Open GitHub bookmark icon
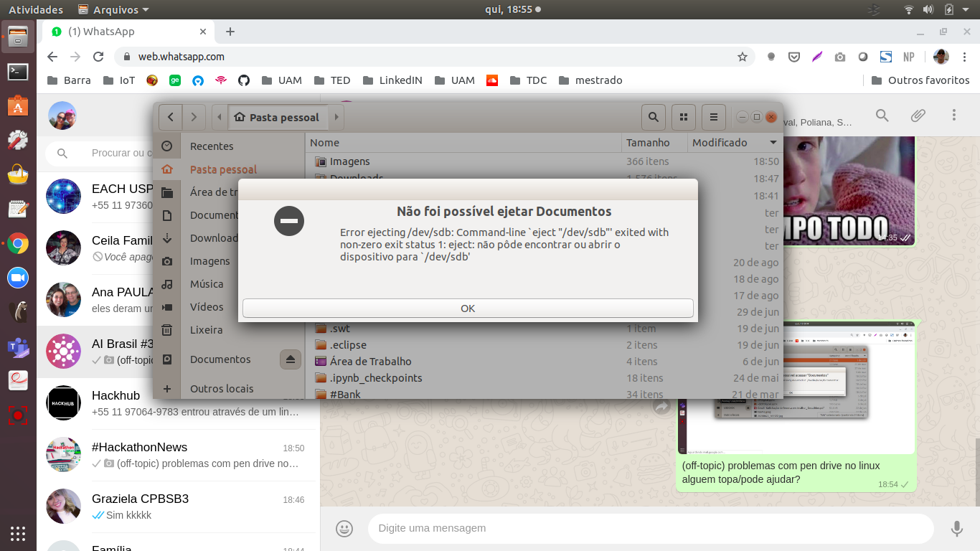 [x=244, y=80]
